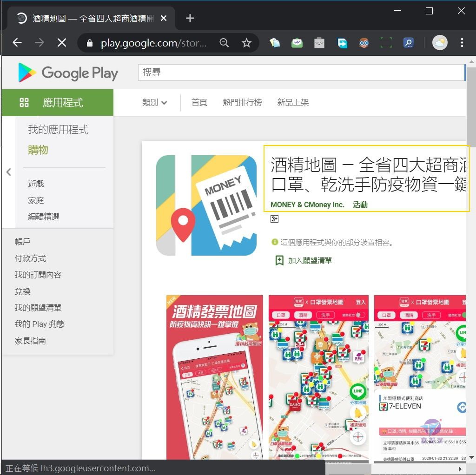Click the wishlist bookmark icon

coord(279,260)
